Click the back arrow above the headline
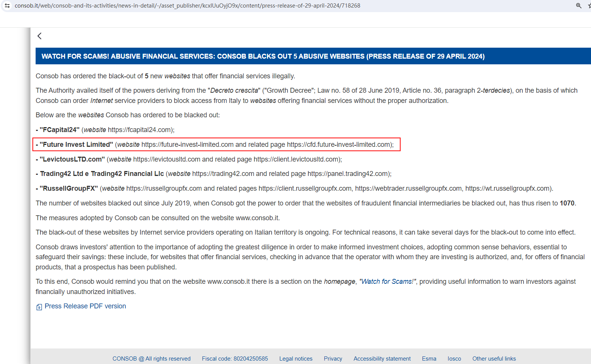Image resolution: width=591 pixels, height=364 pixels. point(39,36)
